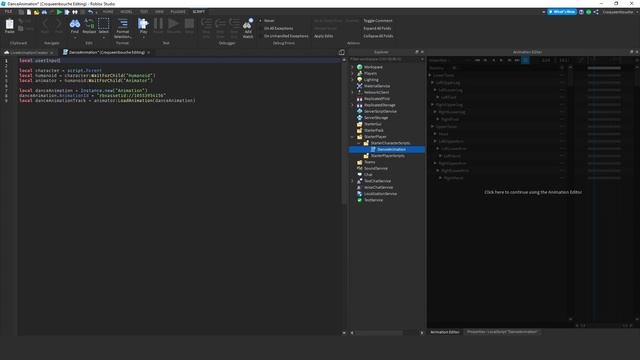The height and width of the screenshot is (360, 640).
Task: Click Toggle Comment
Action: pyautogui.click(x=378, y=21)
